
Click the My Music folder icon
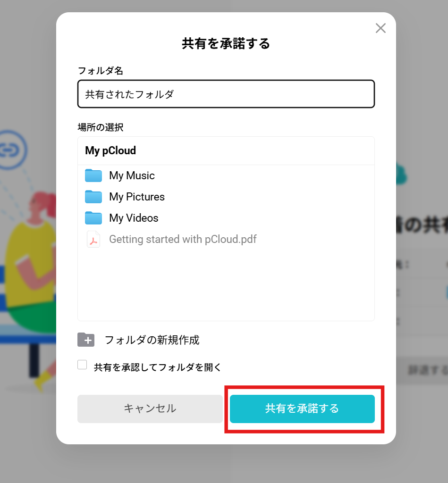[x=93, y=175]
